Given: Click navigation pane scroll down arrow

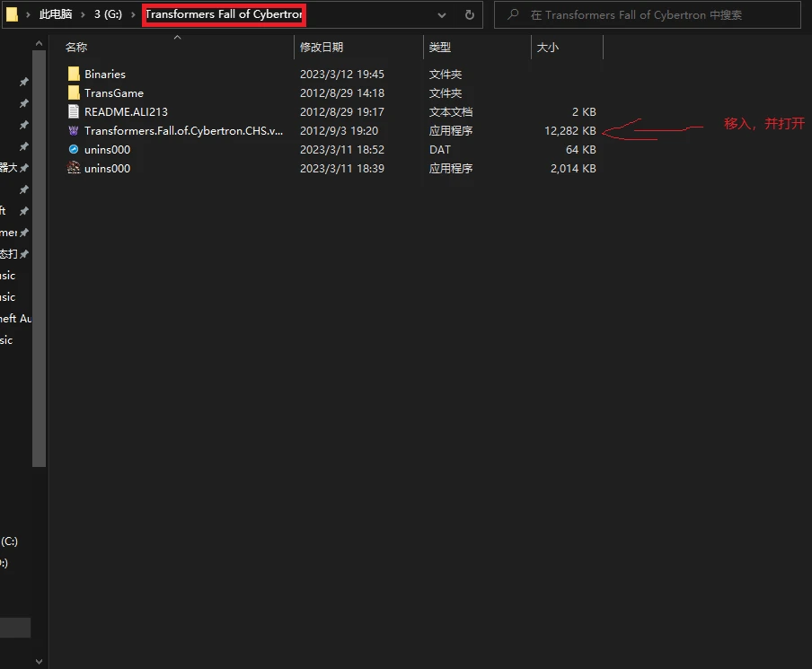Looking at the screenshot, I should pos(39,661).
